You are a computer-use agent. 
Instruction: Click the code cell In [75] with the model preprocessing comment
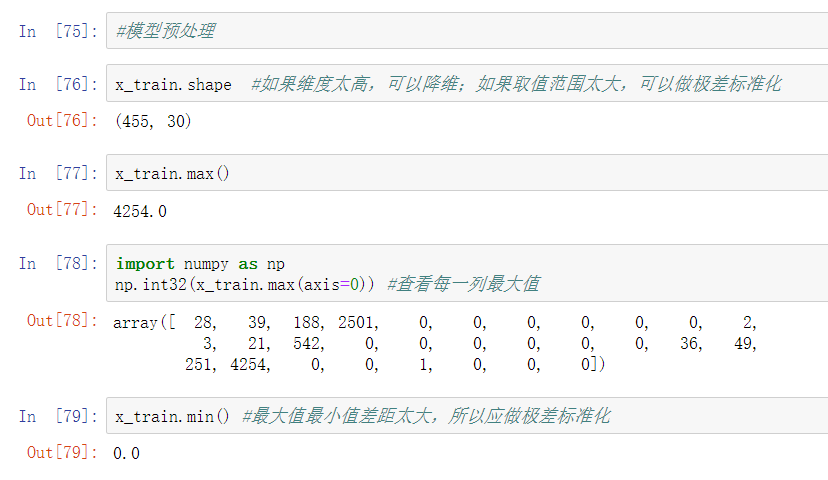pyautogui.click(x=467, y=31)
